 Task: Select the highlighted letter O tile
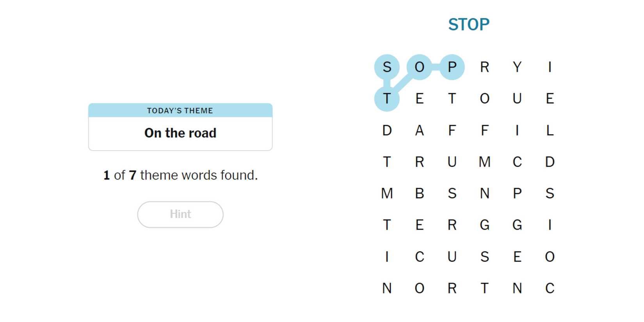[419, 67]
